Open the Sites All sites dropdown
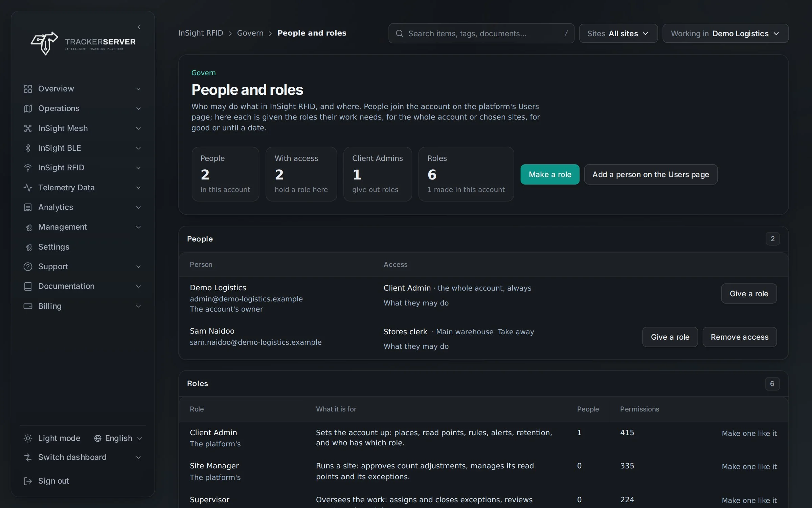This screenshot has width=812, height=508. pos(618,33)
